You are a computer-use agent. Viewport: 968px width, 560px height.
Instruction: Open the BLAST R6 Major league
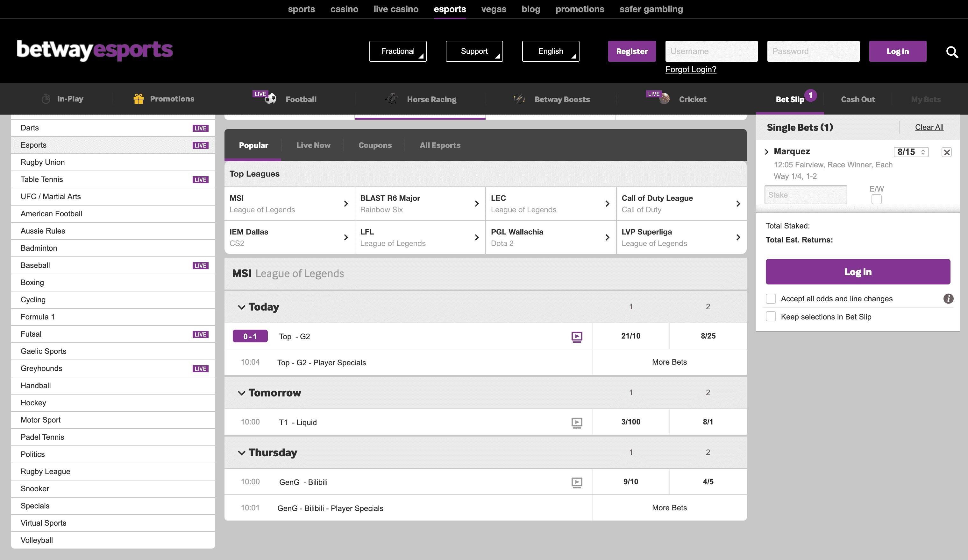tap(420, 204)
